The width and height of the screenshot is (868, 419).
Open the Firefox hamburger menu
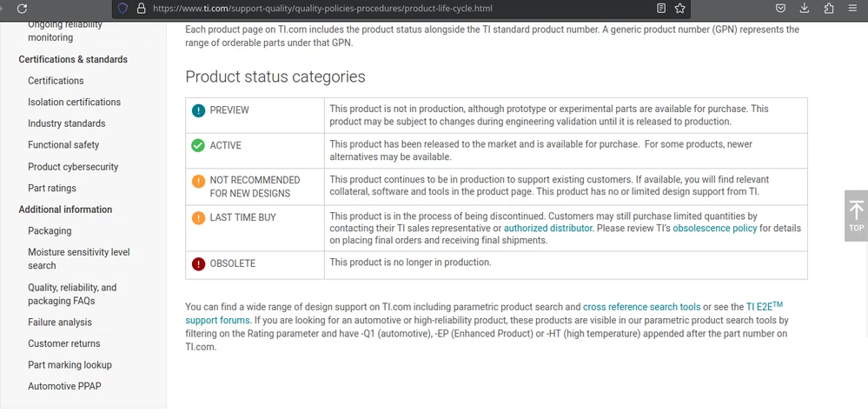(x=852, y=9)
